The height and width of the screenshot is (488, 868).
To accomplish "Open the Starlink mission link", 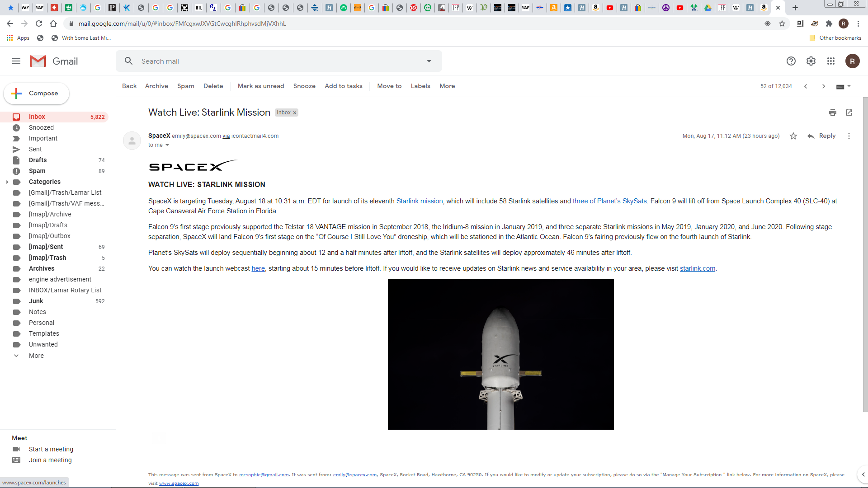I will [419, 201].
